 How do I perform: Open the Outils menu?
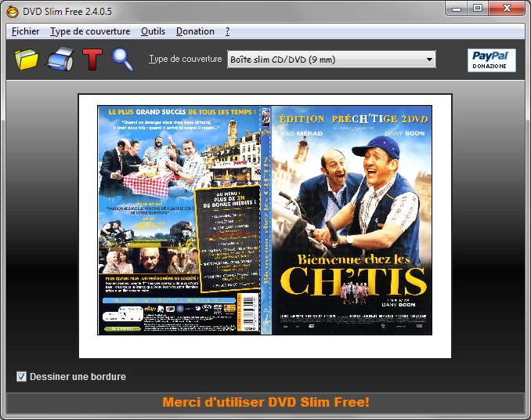(153, 31)
